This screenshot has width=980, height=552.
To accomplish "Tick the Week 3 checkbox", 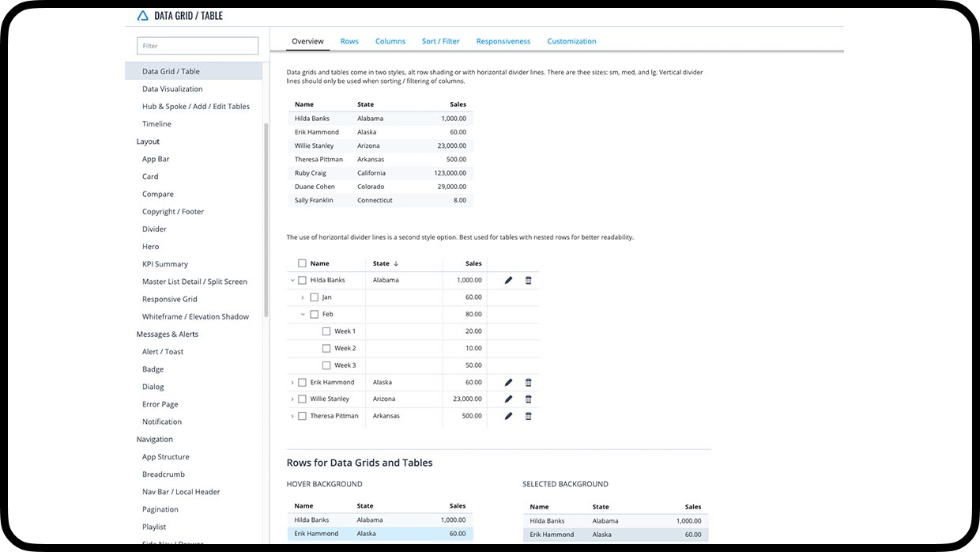I will coord(326,365).
